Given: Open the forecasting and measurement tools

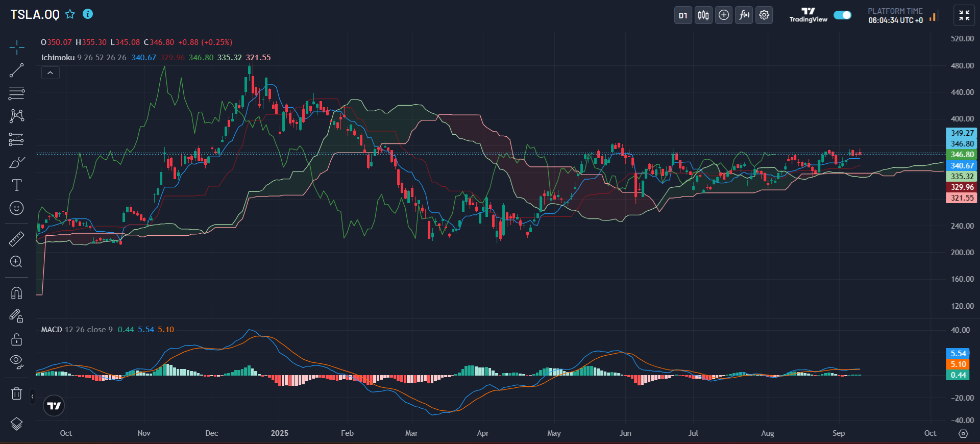Looking at the screenshot, I should point(16,139).
